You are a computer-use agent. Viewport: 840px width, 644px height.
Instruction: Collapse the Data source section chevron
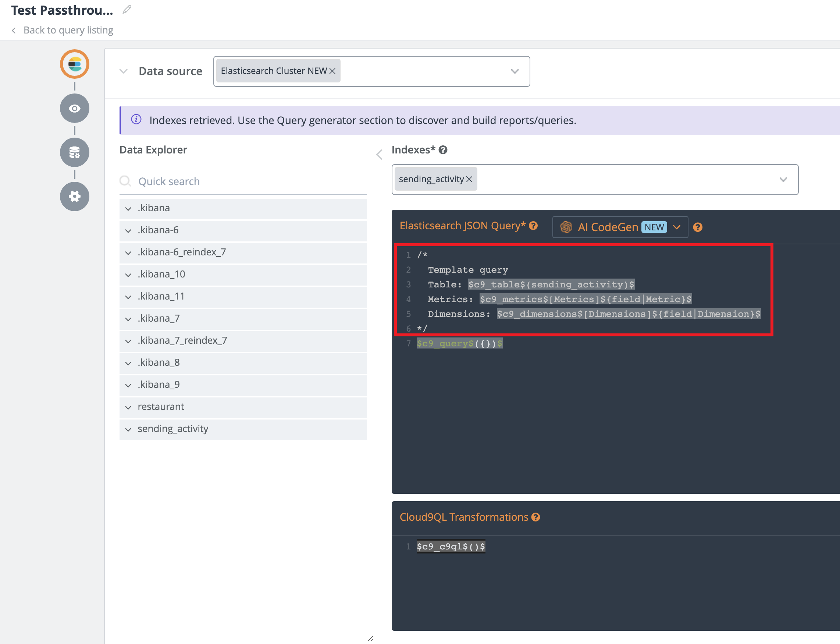coord(123,71)
